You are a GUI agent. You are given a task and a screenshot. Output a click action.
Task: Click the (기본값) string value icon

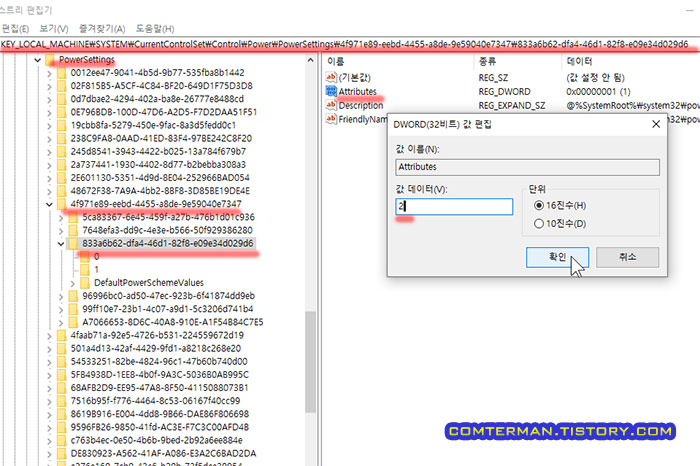[331, 77]
